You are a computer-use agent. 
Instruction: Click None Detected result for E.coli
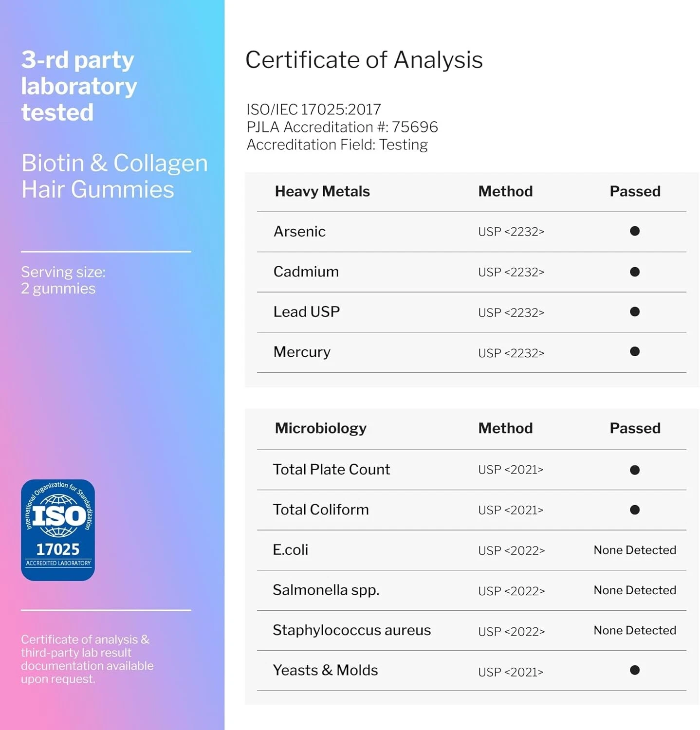[635, 550]
